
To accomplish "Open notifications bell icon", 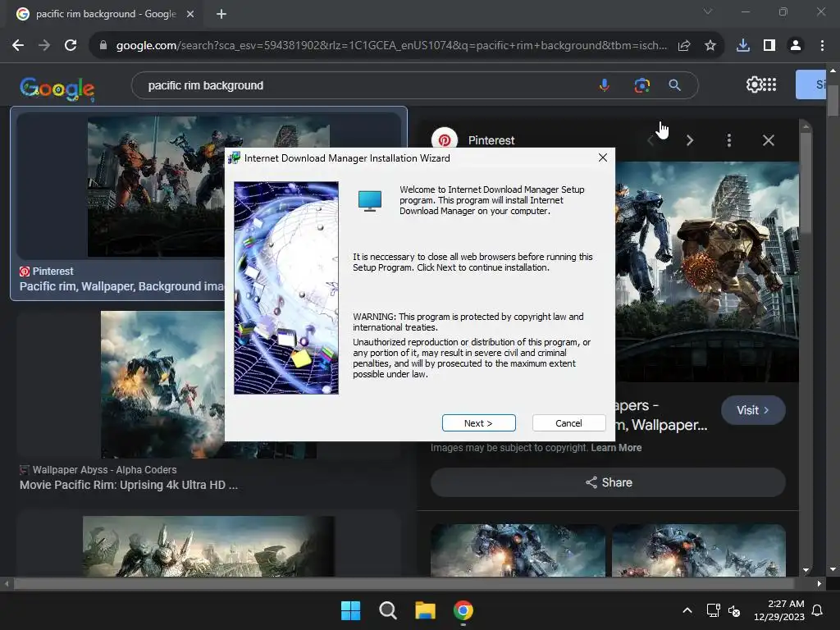I will (818, 610).
